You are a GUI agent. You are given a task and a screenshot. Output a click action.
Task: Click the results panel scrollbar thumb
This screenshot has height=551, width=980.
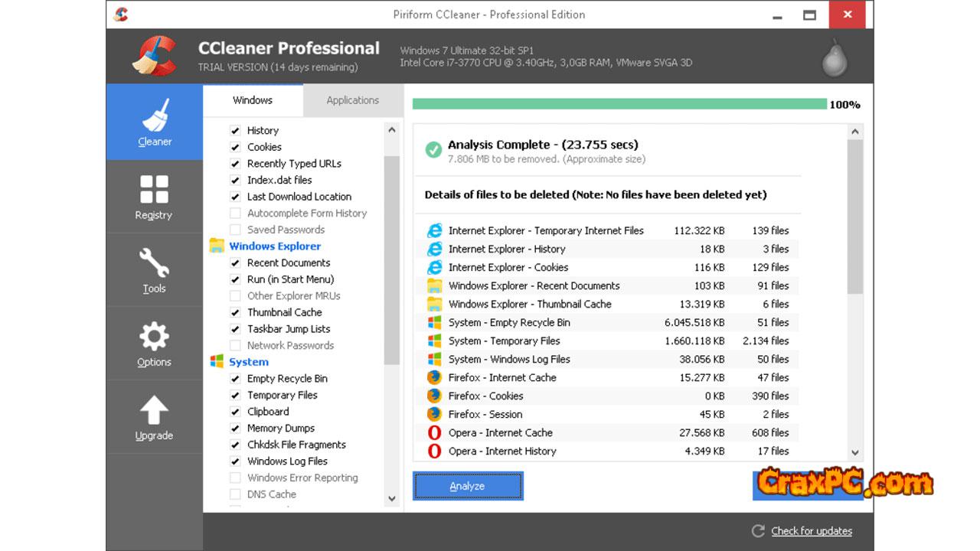click(x=855, y=217)
